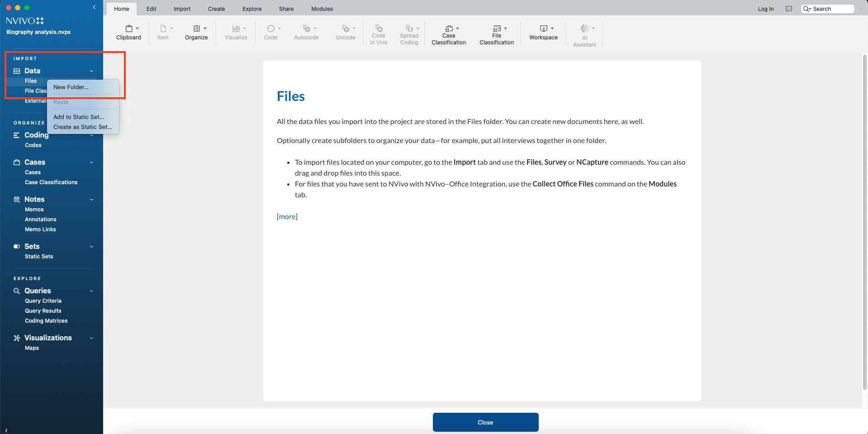Viewport: 868px width, 434px height.
Task: Collapse the navigation sidebar with the arrow
Action: pyautogui.click(x=94, y=7)
